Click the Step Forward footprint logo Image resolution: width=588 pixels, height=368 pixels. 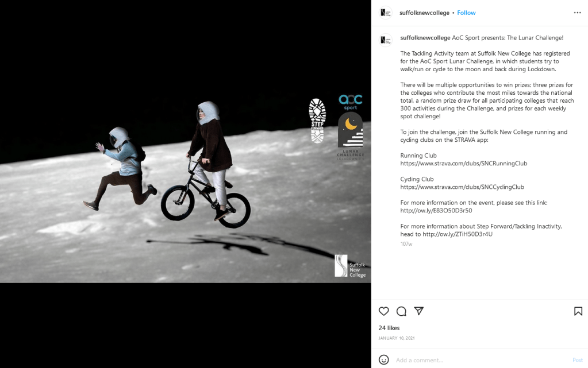[317, 121]
